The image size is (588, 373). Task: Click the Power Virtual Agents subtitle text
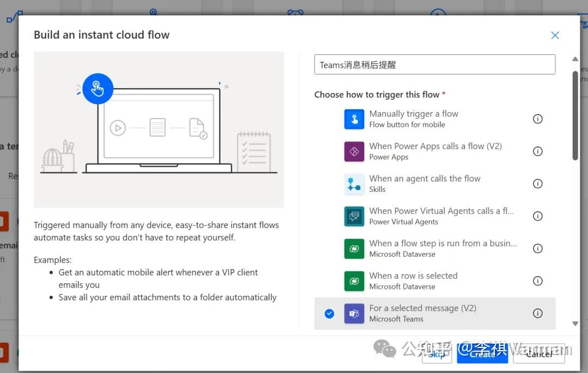tap(403, 222)
